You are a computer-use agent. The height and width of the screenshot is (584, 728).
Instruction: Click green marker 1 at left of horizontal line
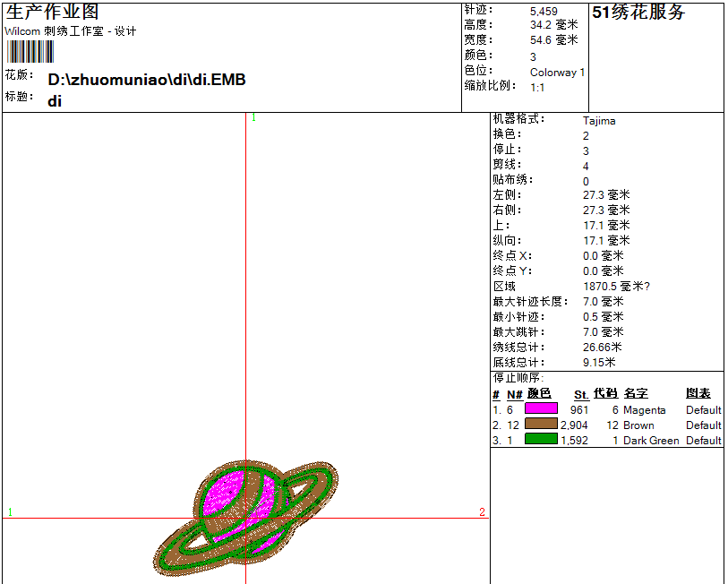pyautogui.click(x=10, y=512)
